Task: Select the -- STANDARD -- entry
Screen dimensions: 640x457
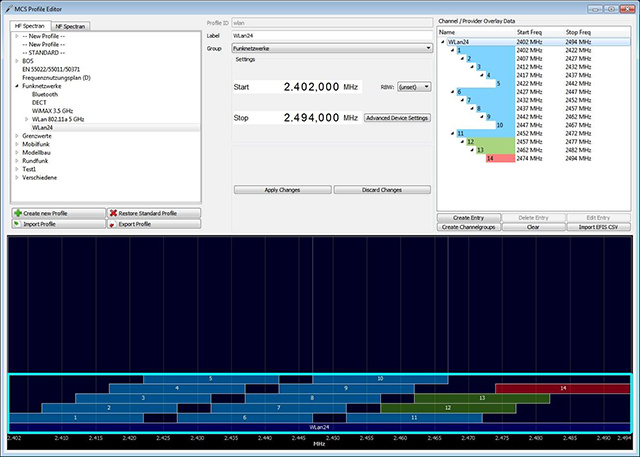Action: click(44, 53)
